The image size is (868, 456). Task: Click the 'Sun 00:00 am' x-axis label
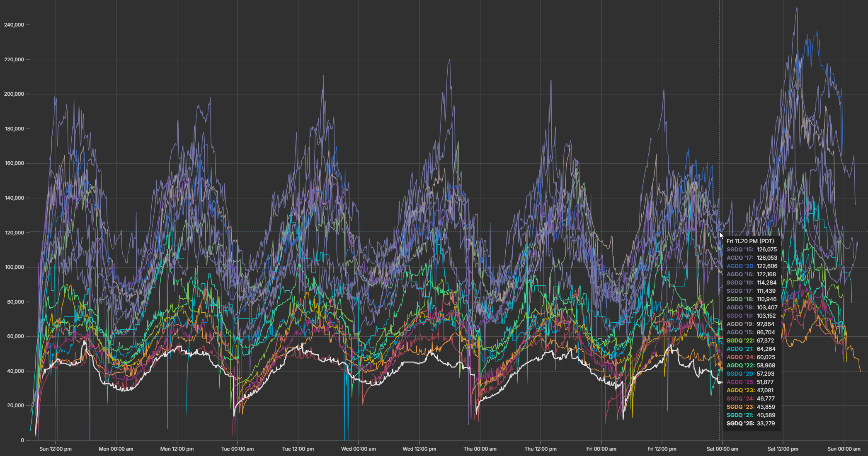pos(844,449)
